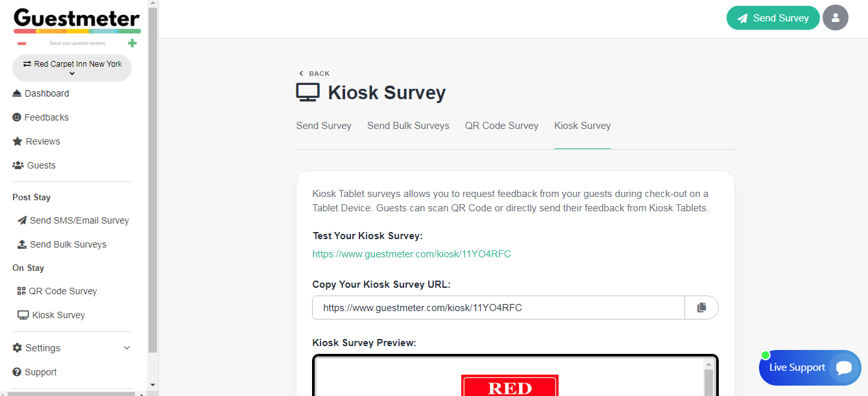Expand the Settings menu chevron
The height and width of the screenshot is (396, 868).
pos(127,348)
